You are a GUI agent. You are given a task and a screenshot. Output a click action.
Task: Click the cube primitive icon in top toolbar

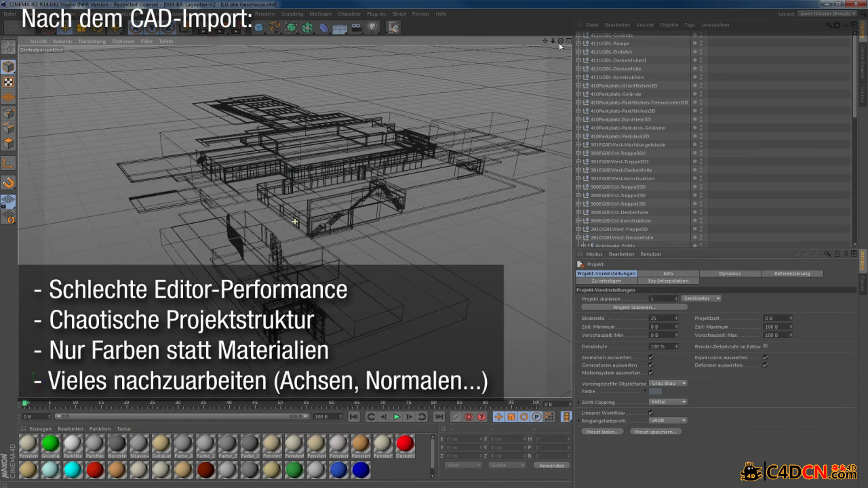(x=259, y=28)
